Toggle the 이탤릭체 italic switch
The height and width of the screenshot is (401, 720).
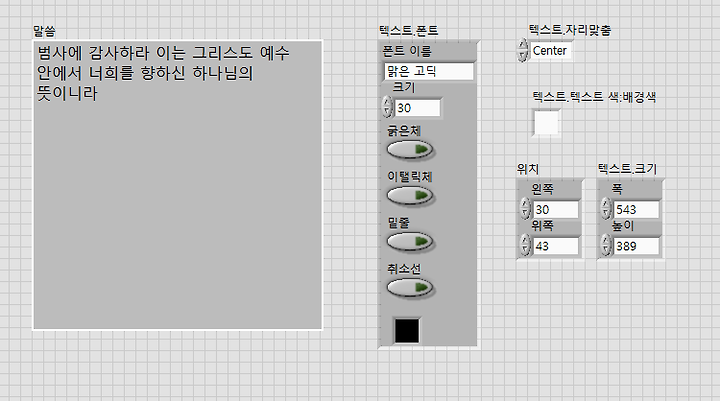tap(410, 196)
